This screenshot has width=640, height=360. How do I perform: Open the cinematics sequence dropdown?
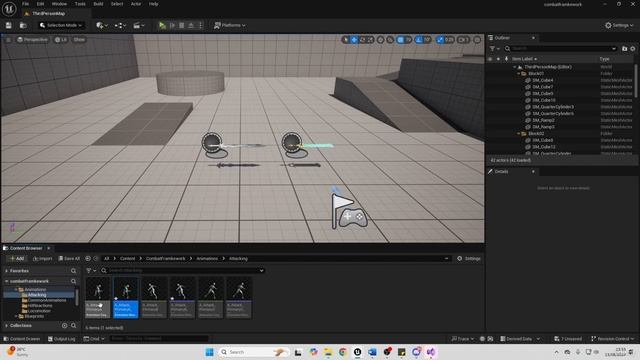tap(139, 25)
